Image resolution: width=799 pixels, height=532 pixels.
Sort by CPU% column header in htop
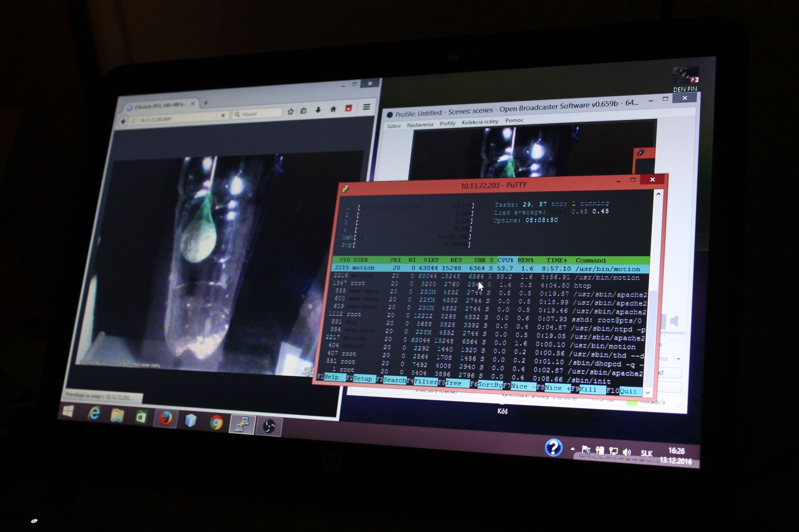506,260
